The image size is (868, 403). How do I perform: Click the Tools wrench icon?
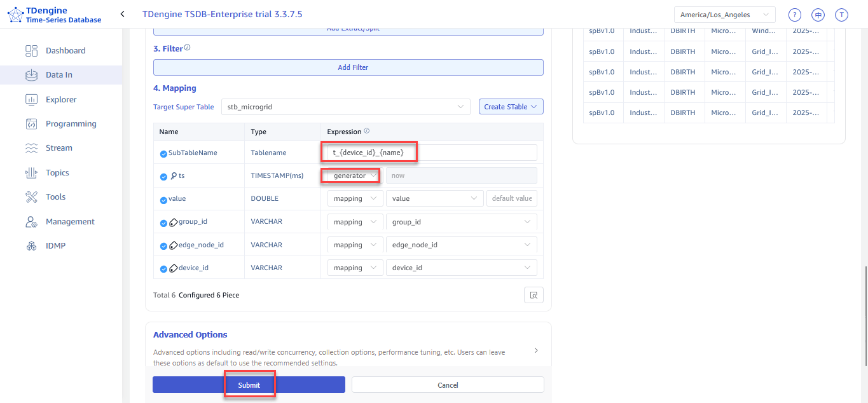[x=31, y=197]
